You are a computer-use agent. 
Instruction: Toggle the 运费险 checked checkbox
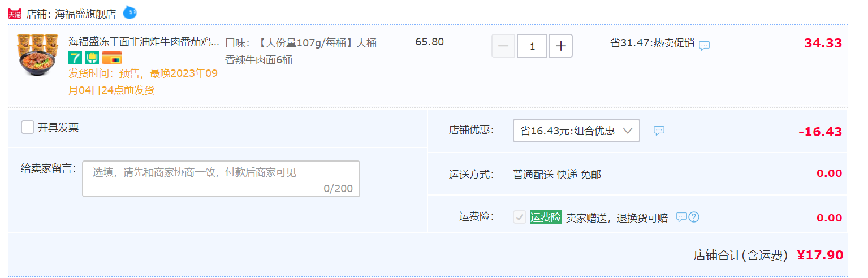520,217
